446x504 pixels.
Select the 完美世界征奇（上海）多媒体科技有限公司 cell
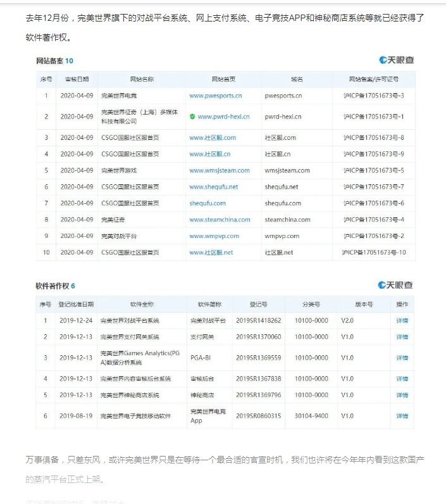[139, 117]
